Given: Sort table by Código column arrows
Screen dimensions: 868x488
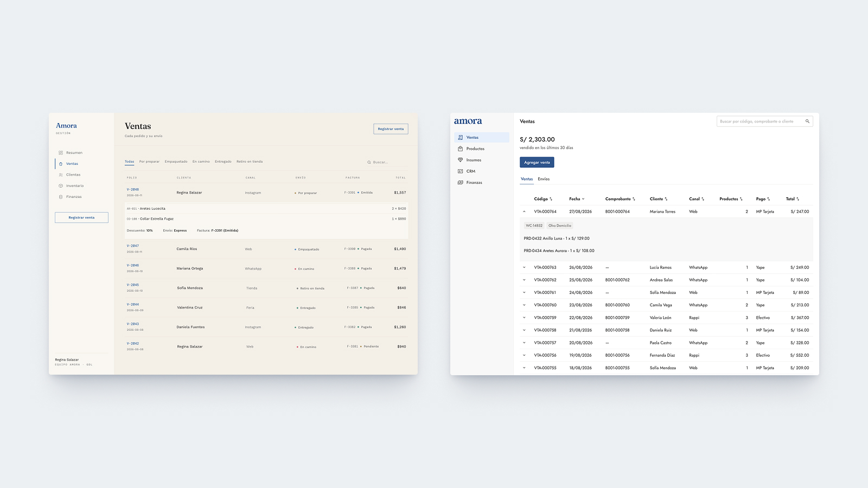Looking at the screenshot, I should pos(551,199).
